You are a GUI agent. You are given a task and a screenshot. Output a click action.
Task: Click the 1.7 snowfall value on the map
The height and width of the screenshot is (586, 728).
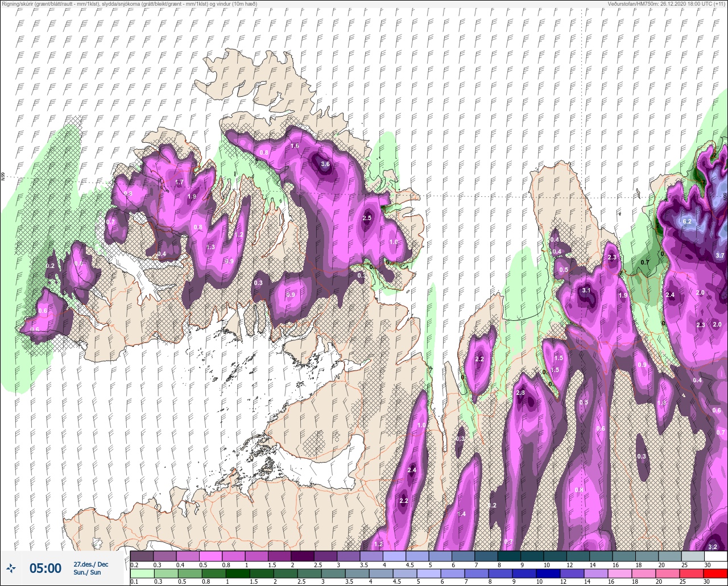pos(179,182)
